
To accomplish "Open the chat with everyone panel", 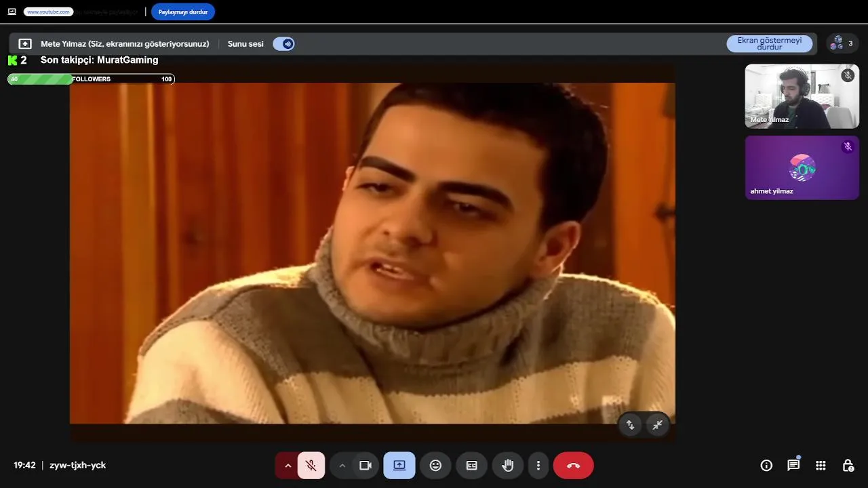I will 793,466.
